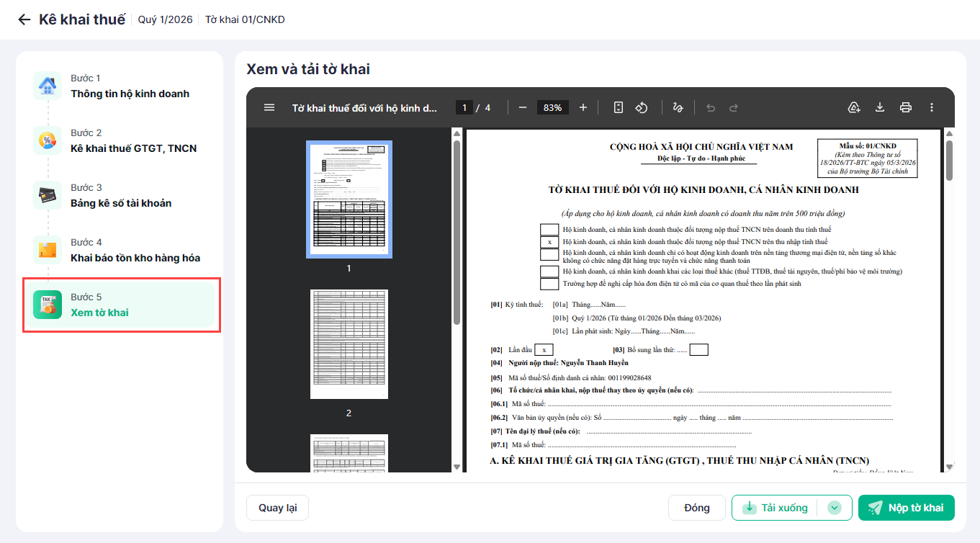Check the first TNCN trên doanh thu box

549,229
